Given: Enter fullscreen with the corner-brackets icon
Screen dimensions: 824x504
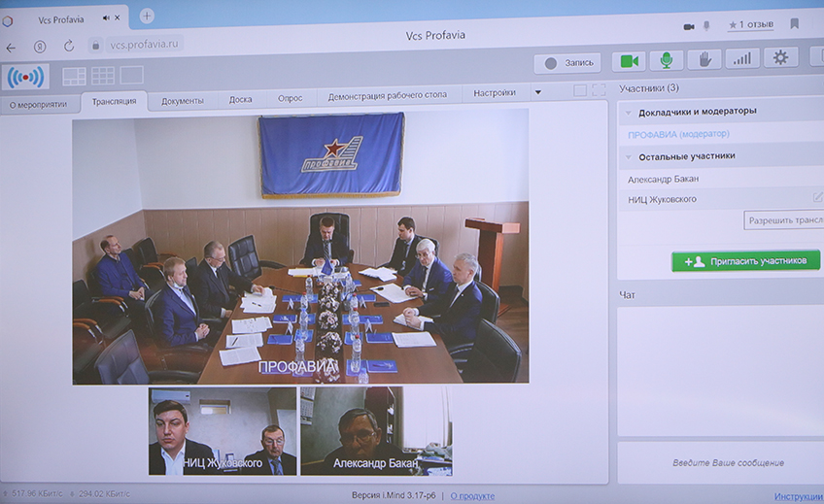Looking at the screenshot, I should click(599, 90).
